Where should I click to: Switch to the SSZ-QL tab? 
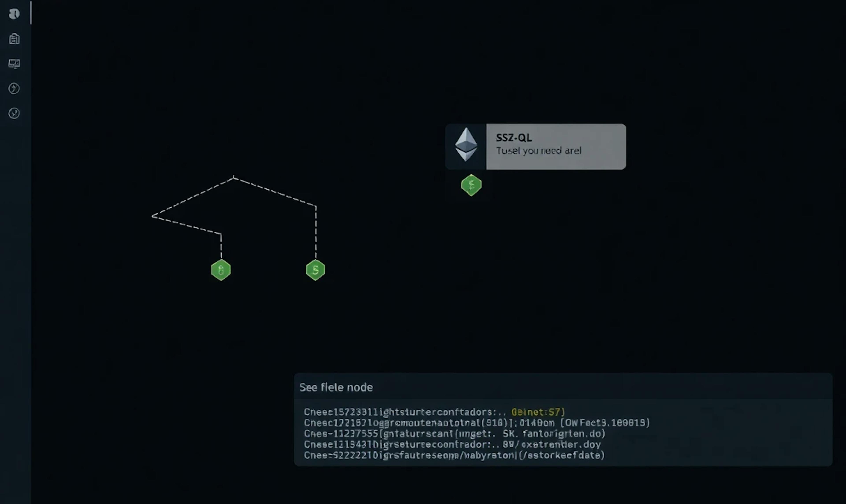pos(514,138)
